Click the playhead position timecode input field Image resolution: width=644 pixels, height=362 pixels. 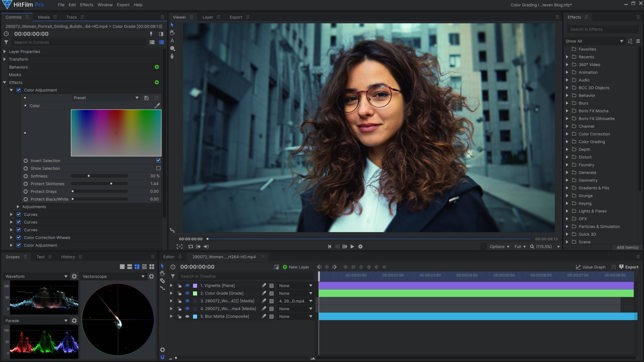pos(198,266)
